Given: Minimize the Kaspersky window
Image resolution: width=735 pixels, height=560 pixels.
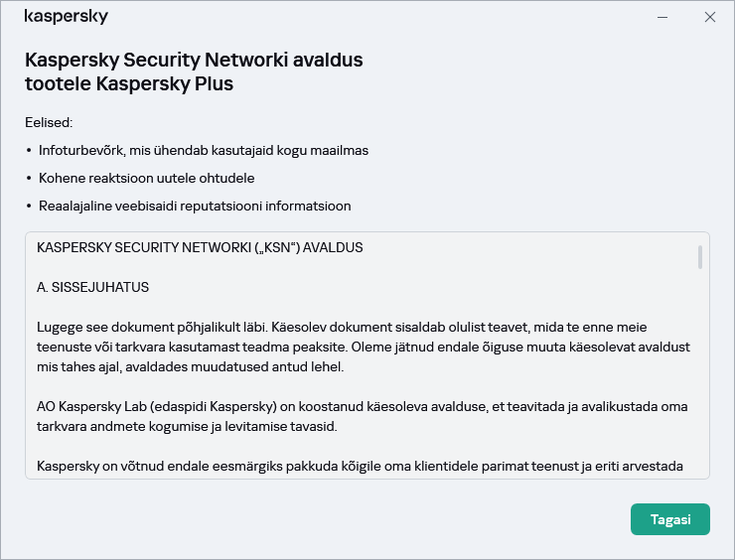Looking at the screenshot, I should coord(662,17).
